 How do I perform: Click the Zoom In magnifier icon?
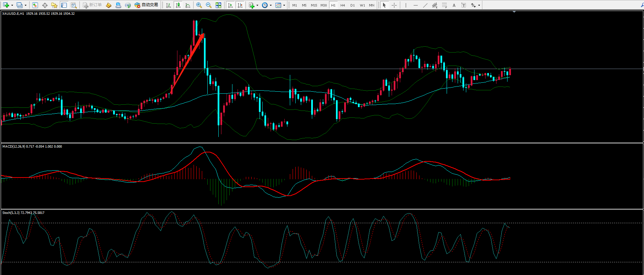(199, 5)
